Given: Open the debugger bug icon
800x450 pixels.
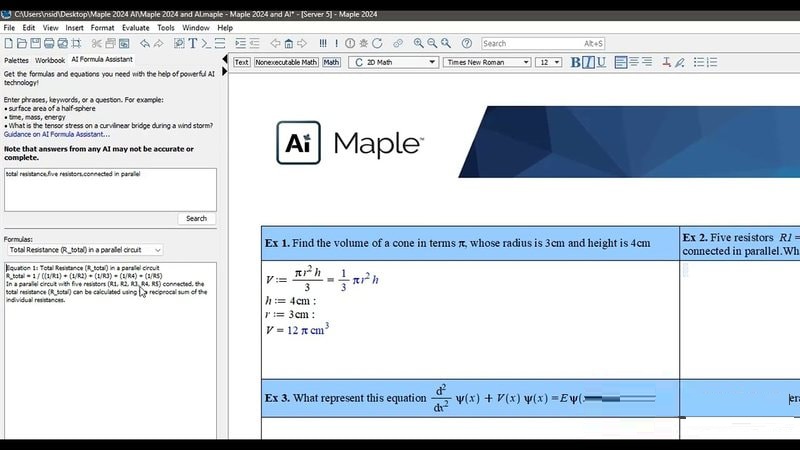Looking at the screenshot, I should [x=364, y=43].
